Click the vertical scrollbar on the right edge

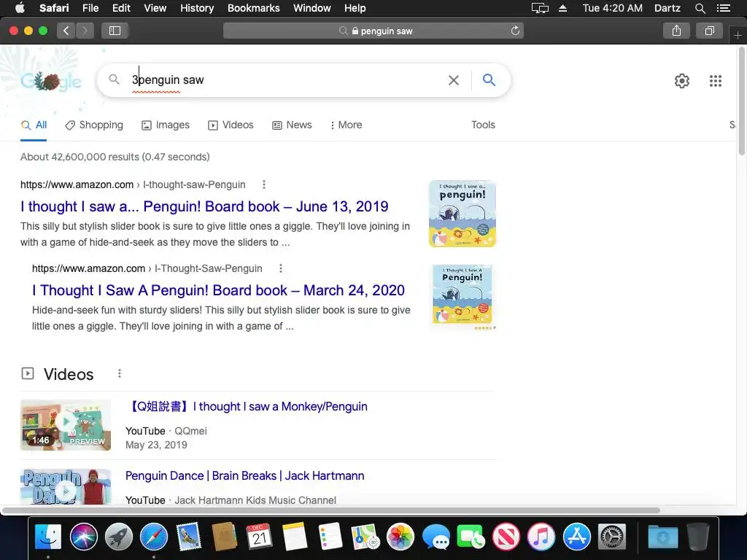[x=742, y=101]
